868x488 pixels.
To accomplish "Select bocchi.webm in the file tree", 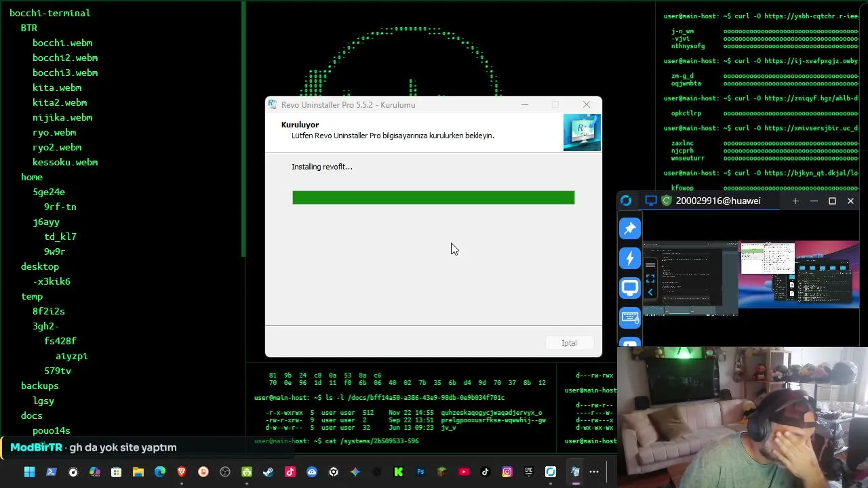I will pos(62,43).
